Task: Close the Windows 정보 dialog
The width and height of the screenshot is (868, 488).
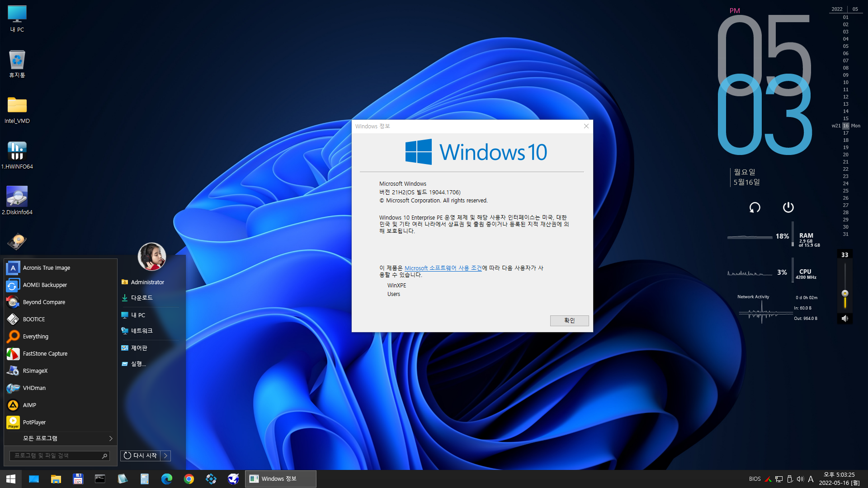Action: (586, 126)
